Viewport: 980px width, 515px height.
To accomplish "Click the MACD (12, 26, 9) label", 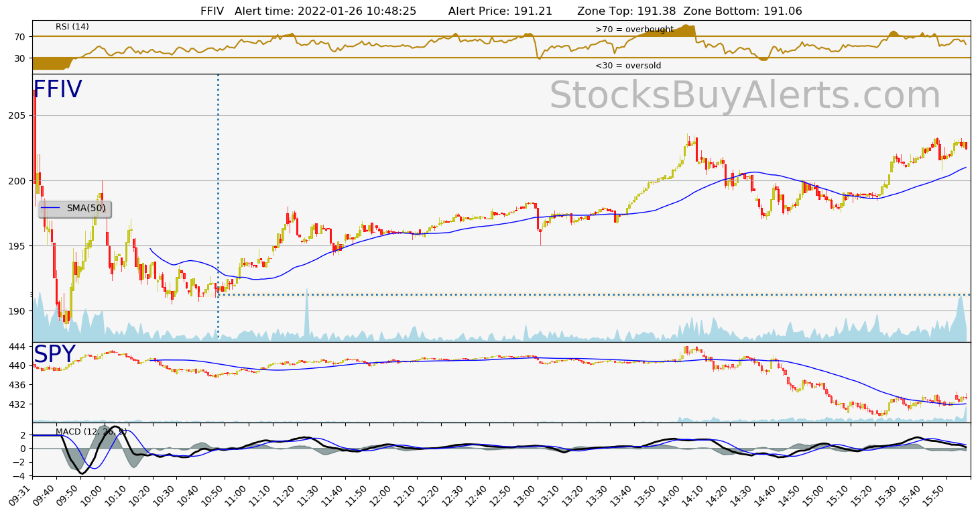I will click(91, 431).
